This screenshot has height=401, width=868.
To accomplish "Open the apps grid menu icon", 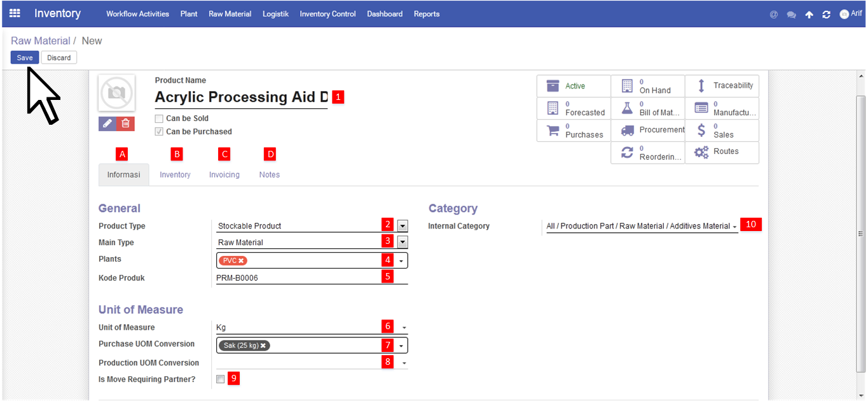I will click(15, 13).
